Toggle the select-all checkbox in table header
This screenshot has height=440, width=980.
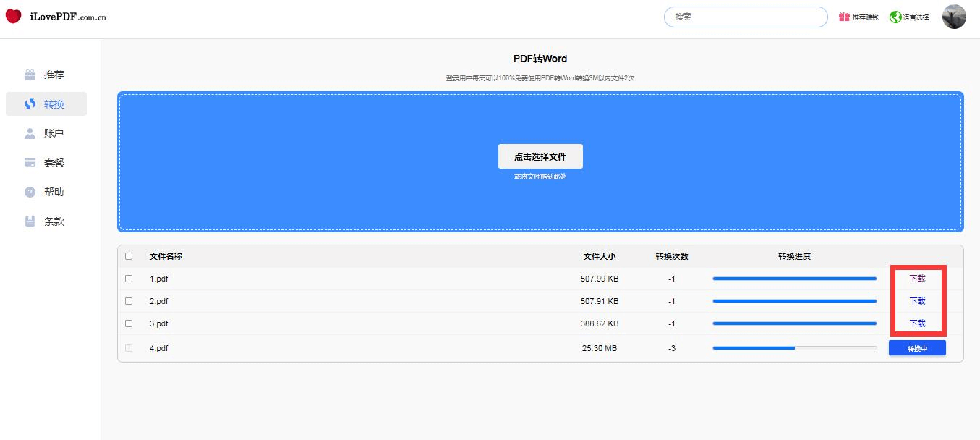[129, 256]
